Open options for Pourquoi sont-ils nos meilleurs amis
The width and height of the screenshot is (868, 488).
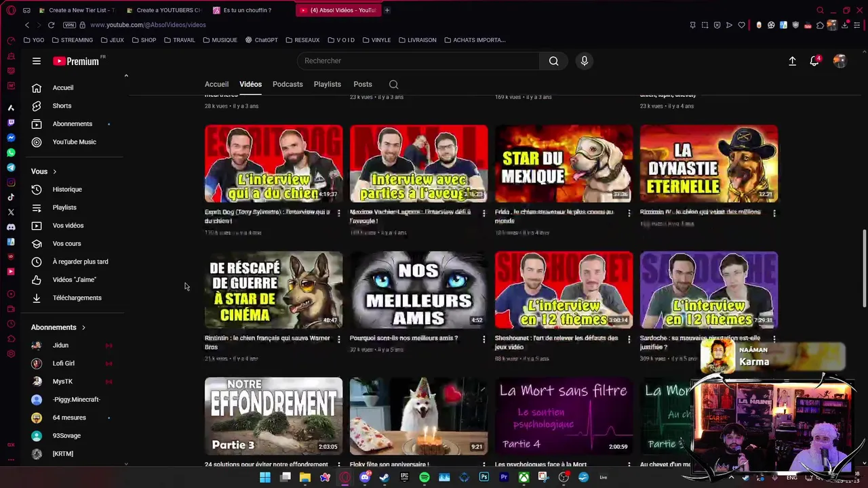pyautogui.click(x=484, y=339)
